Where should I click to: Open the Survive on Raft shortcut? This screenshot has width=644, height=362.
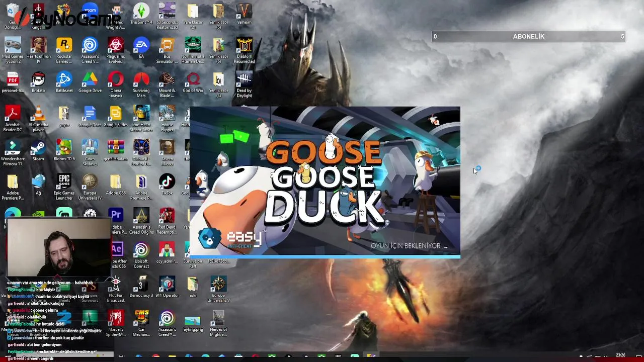(x=193, y=255)
